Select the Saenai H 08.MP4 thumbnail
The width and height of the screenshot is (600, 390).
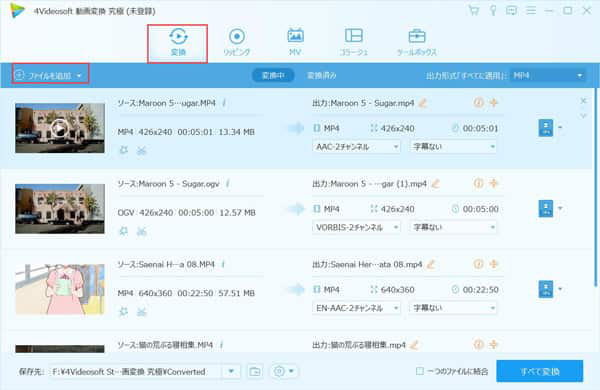(x=60, y=289)
